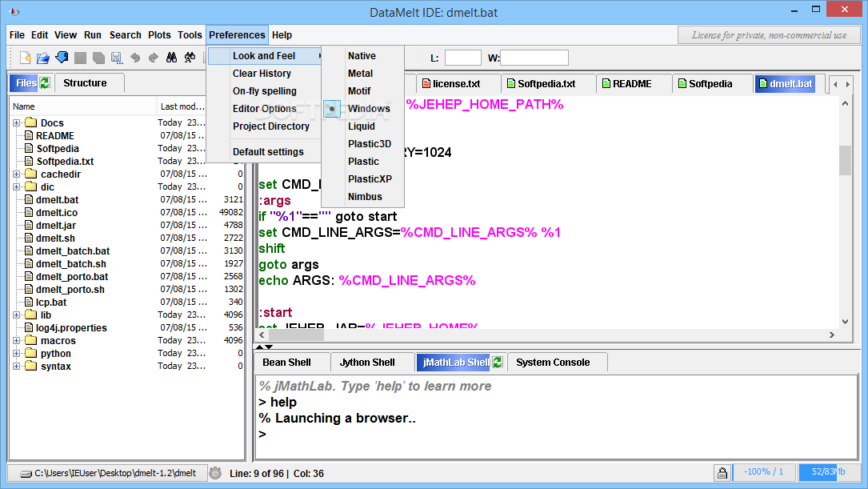Select the log4j.properties file row
The height and width of the screenshot is (489, 868).
point(127,328)
